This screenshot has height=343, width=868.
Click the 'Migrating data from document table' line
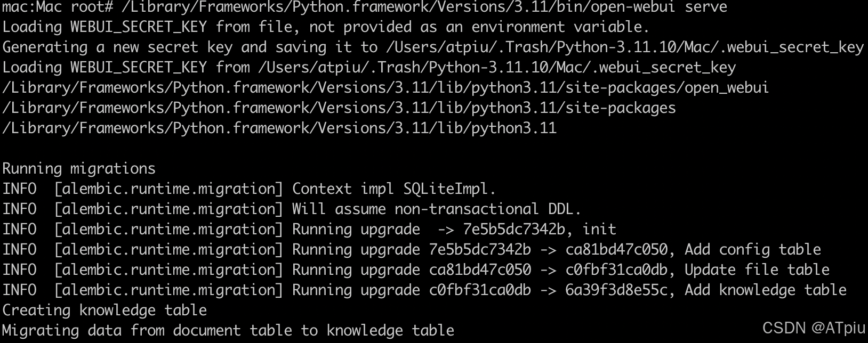[228, 331]
